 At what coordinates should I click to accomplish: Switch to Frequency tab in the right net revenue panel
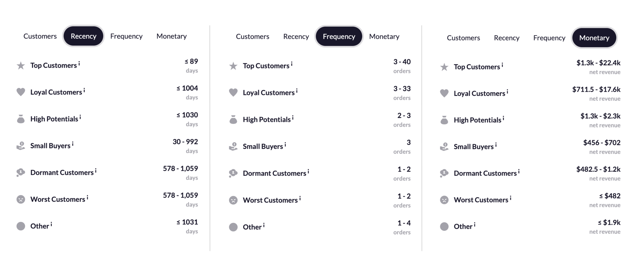[549, 38]
